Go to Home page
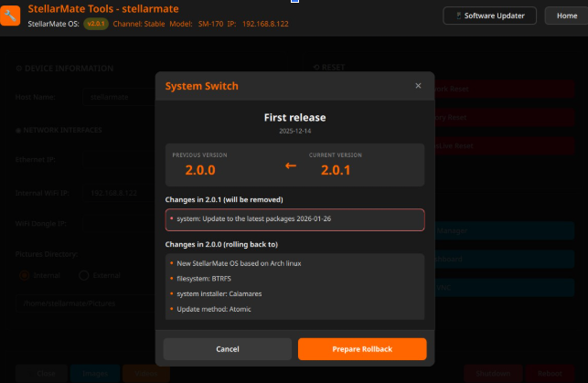 (x=567, y=16)
